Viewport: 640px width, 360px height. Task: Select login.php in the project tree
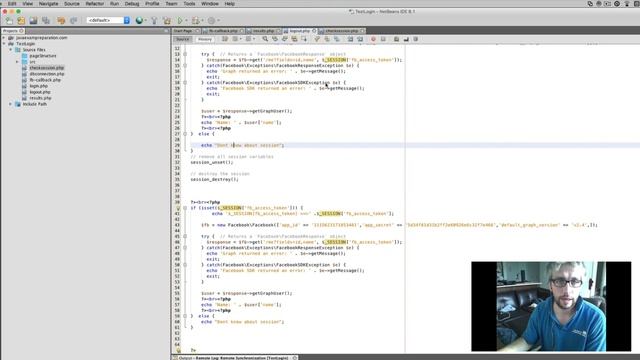pos(38,86)
